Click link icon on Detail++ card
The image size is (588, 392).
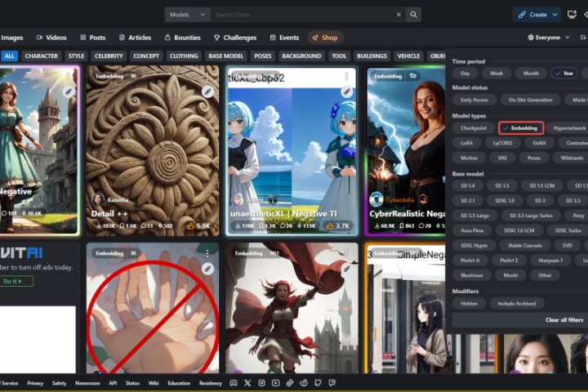207,92
